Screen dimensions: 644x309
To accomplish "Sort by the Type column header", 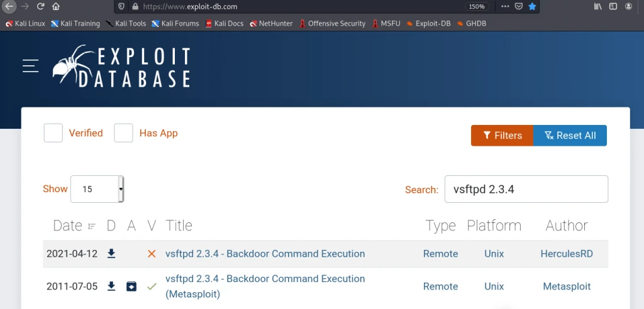I will [x=440, y=225].
